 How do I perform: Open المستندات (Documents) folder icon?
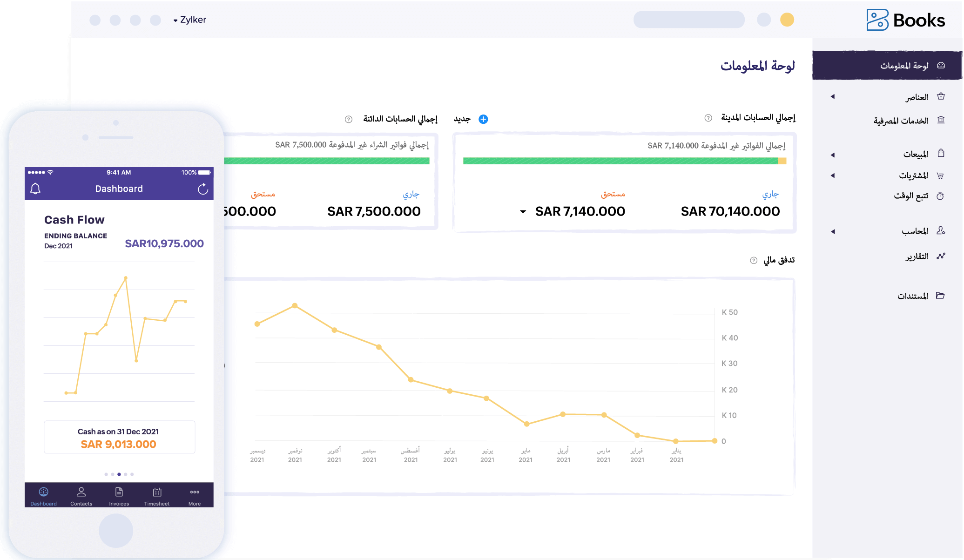(942, 295)
